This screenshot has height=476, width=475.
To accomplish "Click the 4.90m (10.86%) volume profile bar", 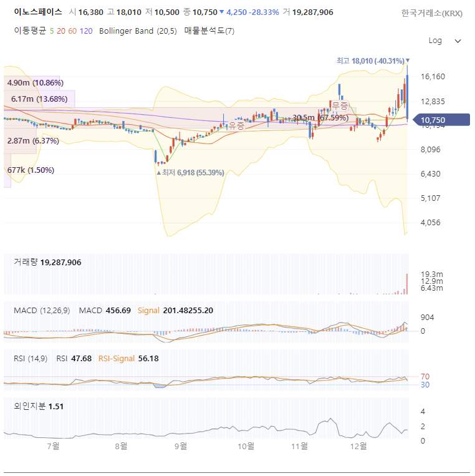I will point(32,83).
